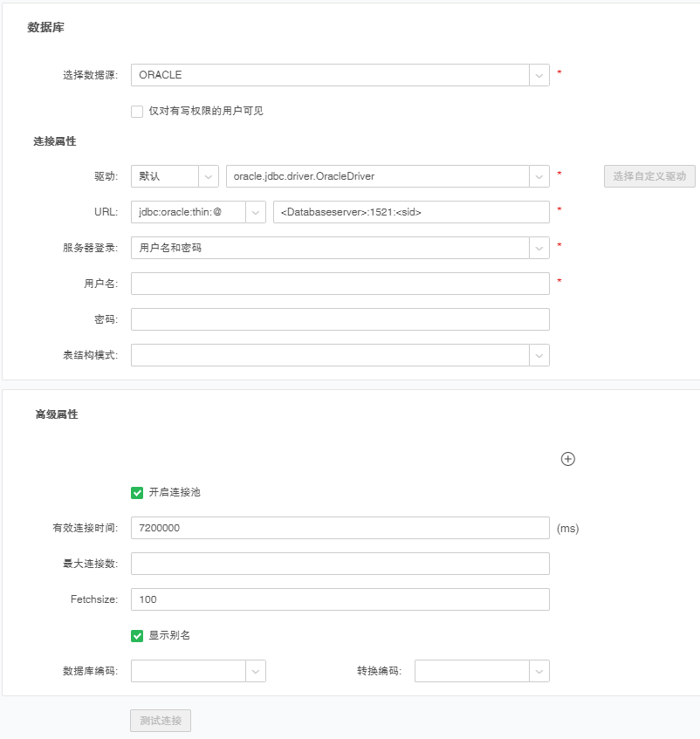This screenshot has height=739, width=700.
Task: Click the URL Databaseserver input field
Action: tap(410, 212)
